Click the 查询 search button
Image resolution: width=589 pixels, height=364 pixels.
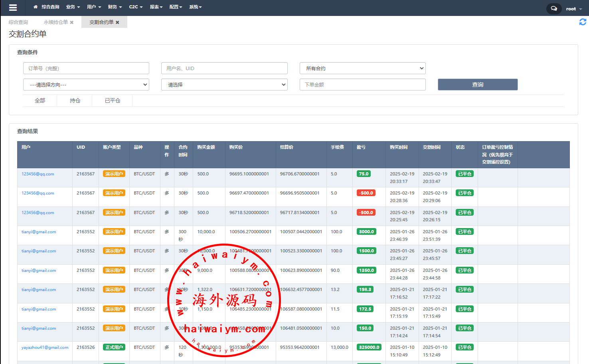coord(478,85)
